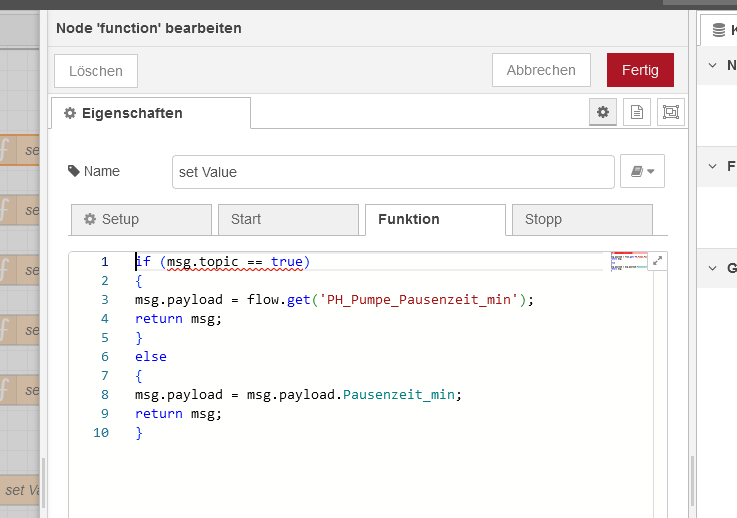Collapse the sidebar section labeled F
This screenshot has width=737, height=518.
713,166
